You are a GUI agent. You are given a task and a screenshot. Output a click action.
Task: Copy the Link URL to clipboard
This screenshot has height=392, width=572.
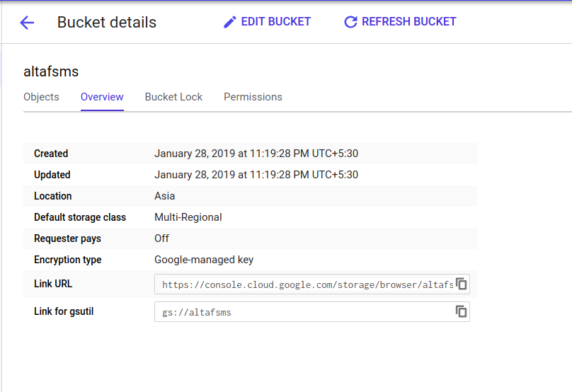tap(462, 284)
